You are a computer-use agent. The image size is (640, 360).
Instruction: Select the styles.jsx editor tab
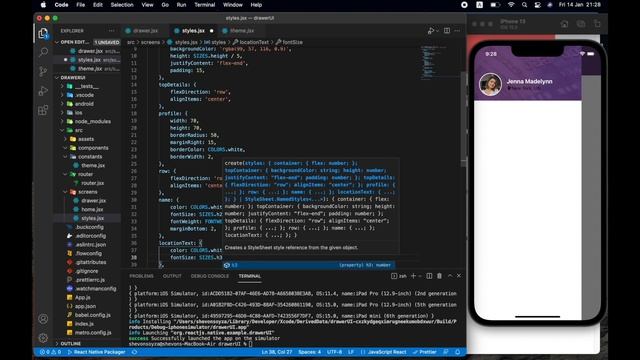click(x=193, y=31)
